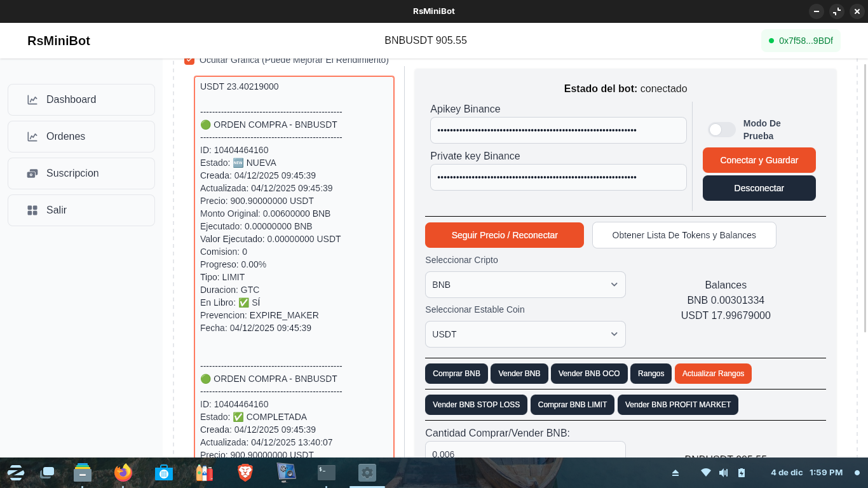
Task: Click the Actualizar Rangos button
Action: (713, 374)
